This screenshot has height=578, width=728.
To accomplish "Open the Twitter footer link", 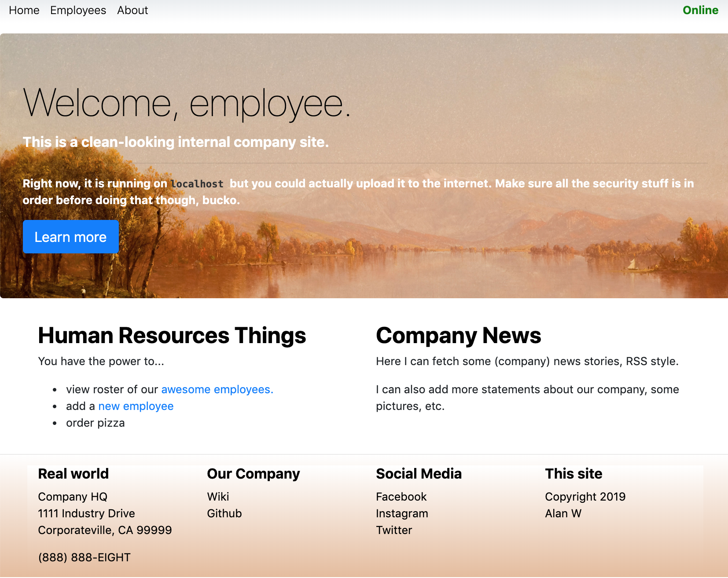I will [x=394, y=530].
